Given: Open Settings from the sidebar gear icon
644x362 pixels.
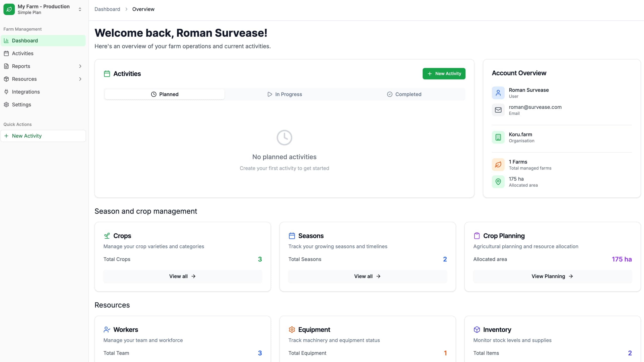Looking at the screenshot, I should coord(6,104).
